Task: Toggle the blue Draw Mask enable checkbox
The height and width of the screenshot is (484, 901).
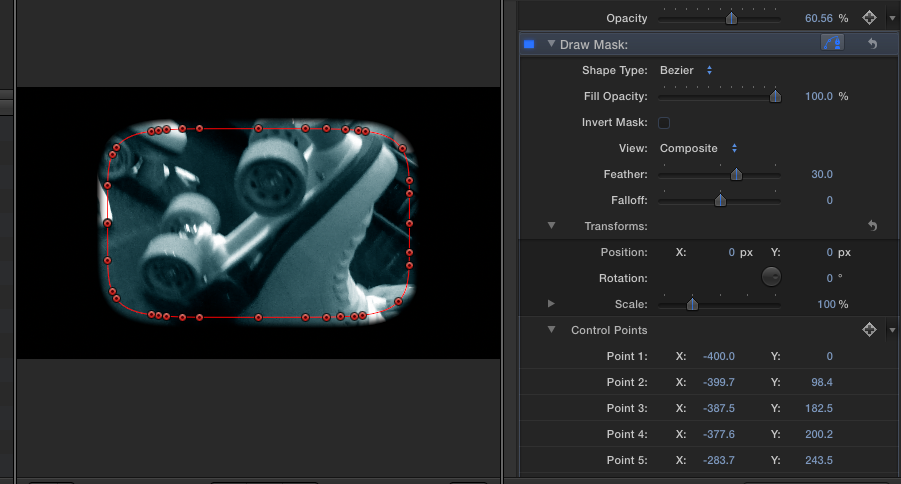Action: pyautogui.click(x=529, y=44)
